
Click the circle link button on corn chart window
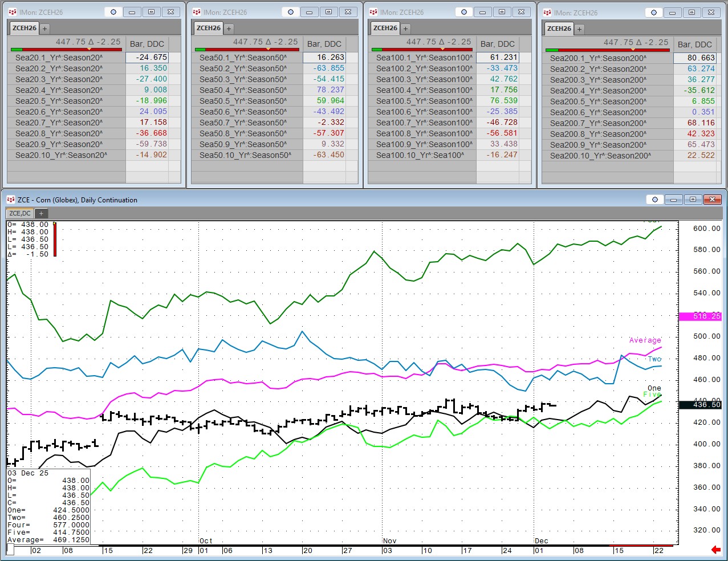coord(654,200)
